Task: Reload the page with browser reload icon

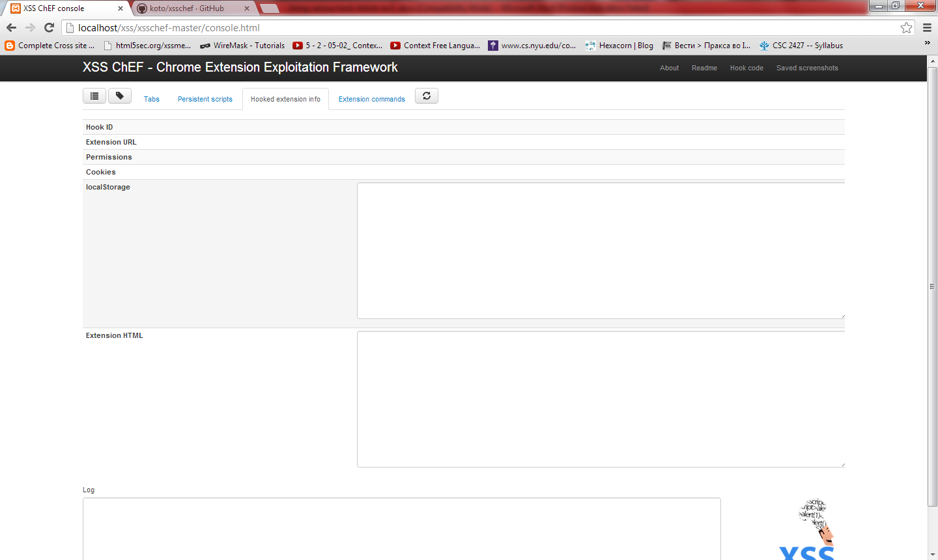Action: point(49,27)
